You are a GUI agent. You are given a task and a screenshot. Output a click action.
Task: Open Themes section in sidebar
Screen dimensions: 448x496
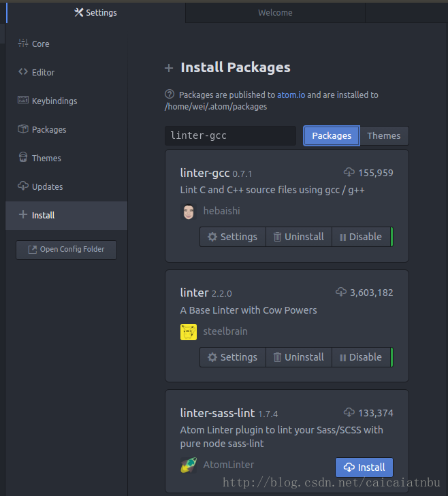[x=46, y=158]
